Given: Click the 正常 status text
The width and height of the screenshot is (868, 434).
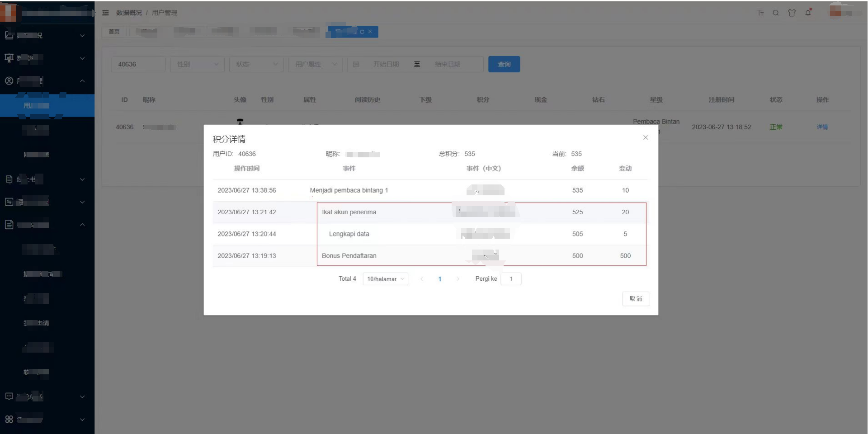Looking at the screenshot, I should tap(776, 127).
